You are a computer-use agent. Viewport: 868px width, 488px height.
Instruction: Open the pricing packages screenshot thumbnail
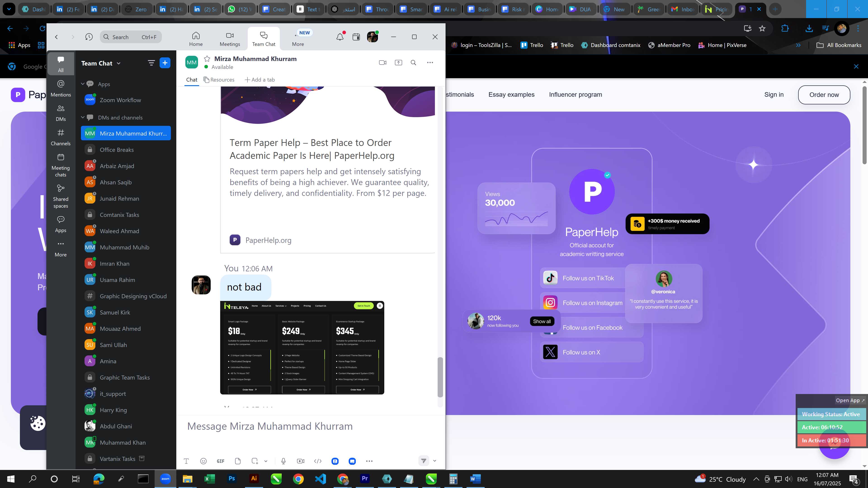(x=302, y=347)
